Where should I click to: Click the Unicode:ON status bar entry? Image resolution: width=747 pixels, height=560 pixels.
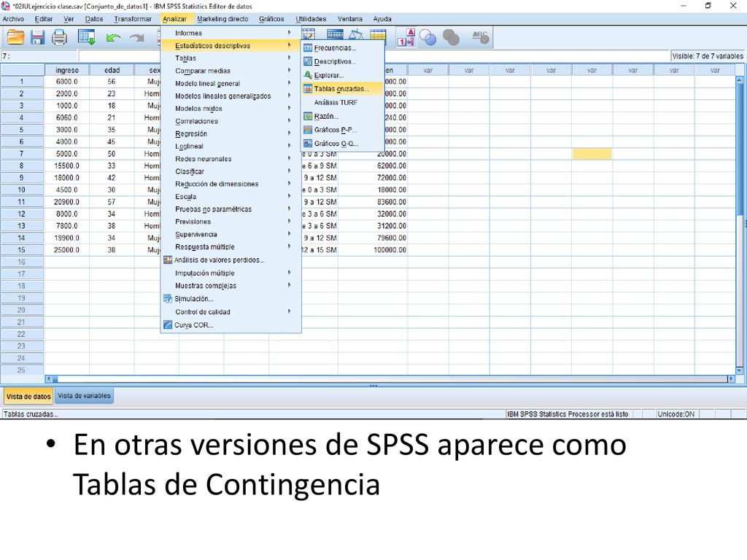click(676, 414)
